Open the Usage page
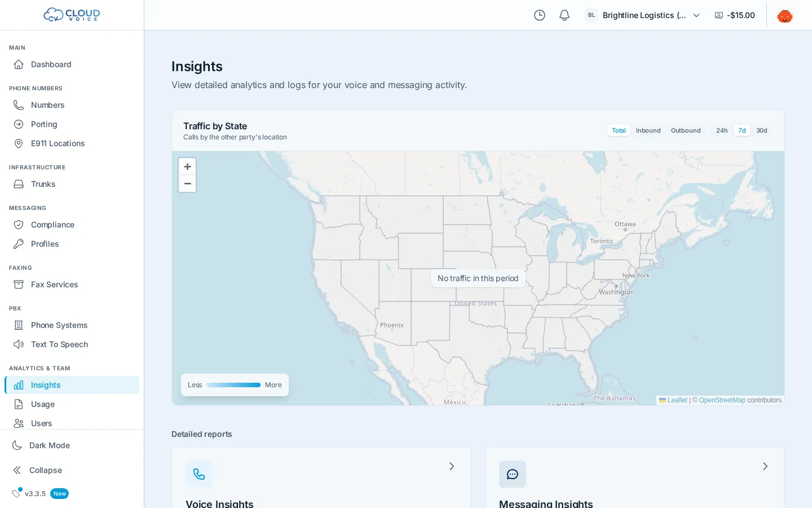This screenshot has height=508, width=812. [72, 404]
